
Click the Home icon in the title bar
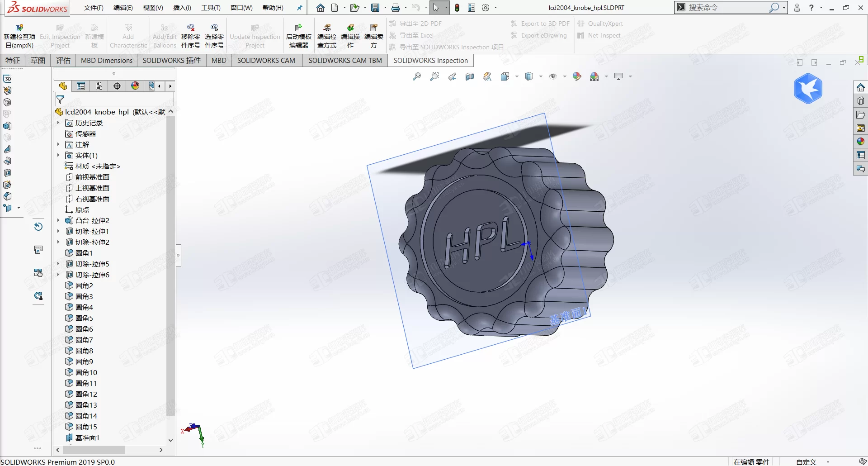[x=320, y=8]
